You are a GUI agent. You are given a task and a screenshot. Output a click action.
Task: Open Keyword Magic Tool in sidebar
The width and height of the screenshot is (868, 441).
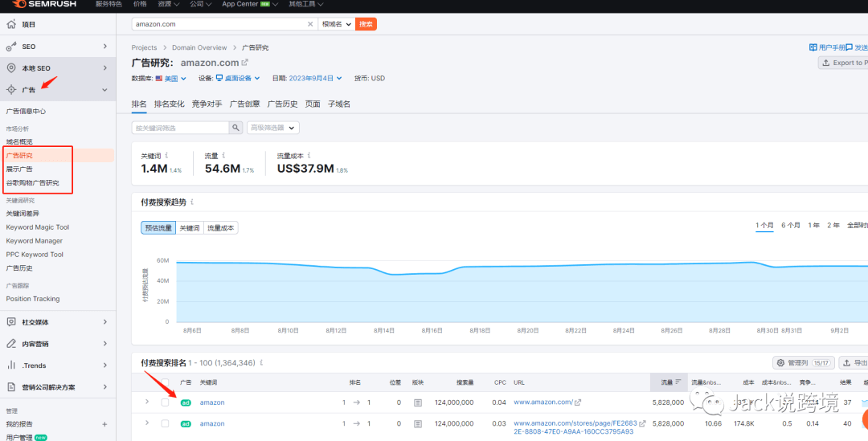(38, 227)
